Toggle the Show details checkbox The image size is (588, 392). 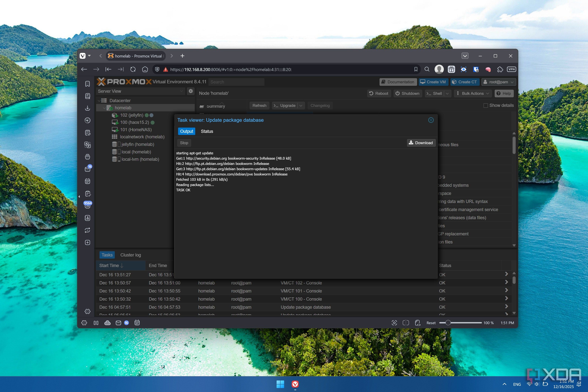point(485,106)
